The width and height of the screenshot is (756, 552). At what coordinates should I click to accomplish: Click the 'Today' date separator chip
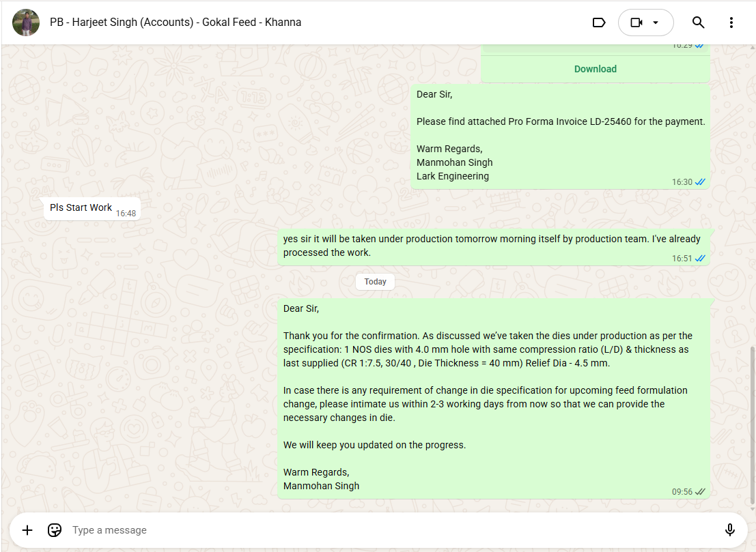point(375,282)
